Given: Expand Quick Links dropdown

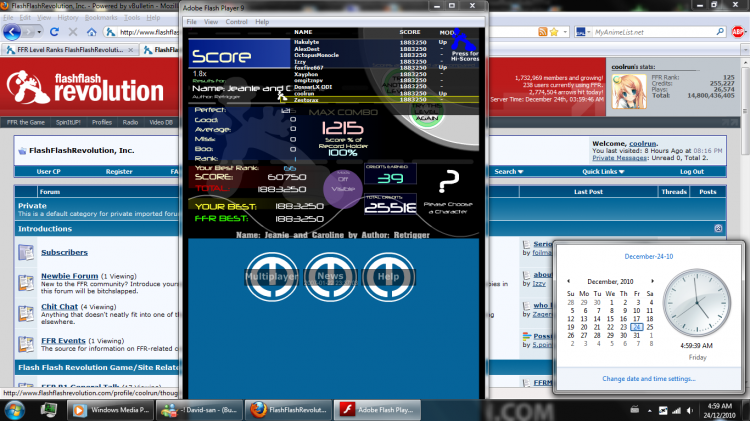Looking at the screenshot, I should [x=603, y=171].
